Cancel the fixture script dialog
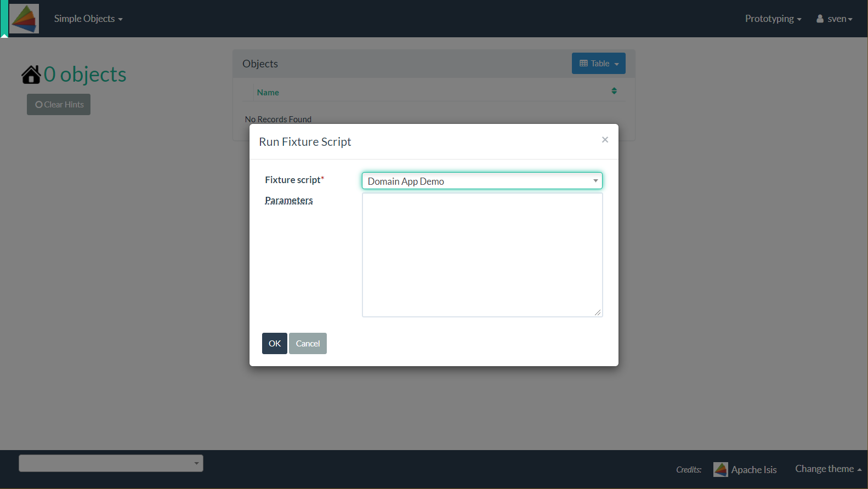The image size is (868, 489). pos(308,344)
